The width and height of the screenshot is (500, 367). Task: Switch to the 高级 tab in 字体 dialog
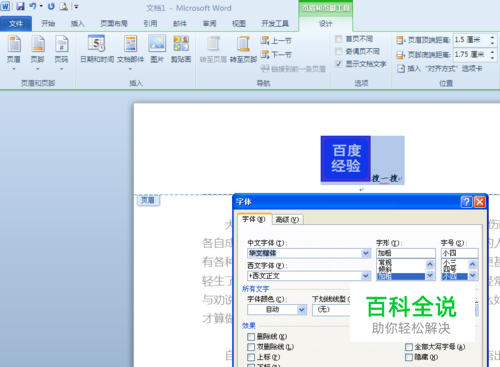[x=287, y=220]
